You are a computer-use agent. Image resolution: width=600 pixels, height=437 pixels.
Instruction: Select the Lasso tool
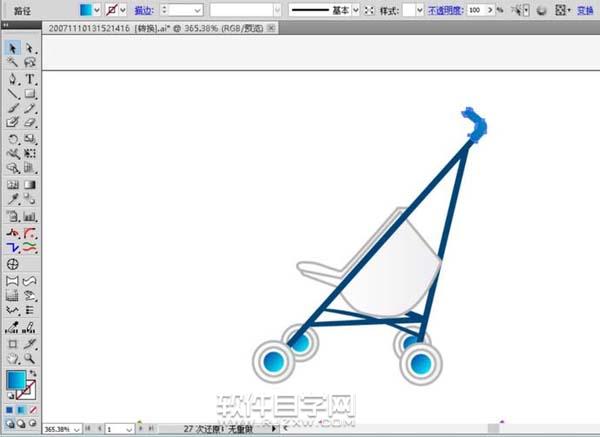(29, 62)
